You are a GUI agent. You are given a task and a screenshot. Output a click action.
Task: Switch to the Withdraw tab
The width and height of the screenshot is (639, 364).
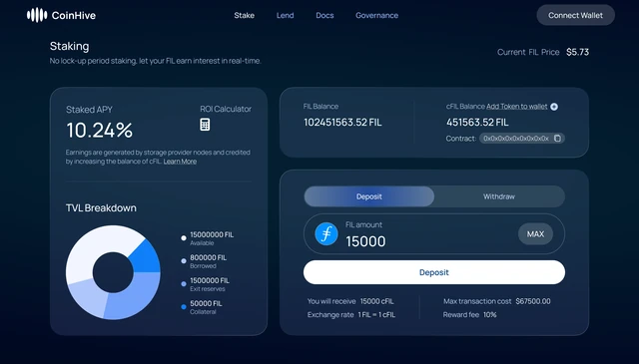point(499,196)
